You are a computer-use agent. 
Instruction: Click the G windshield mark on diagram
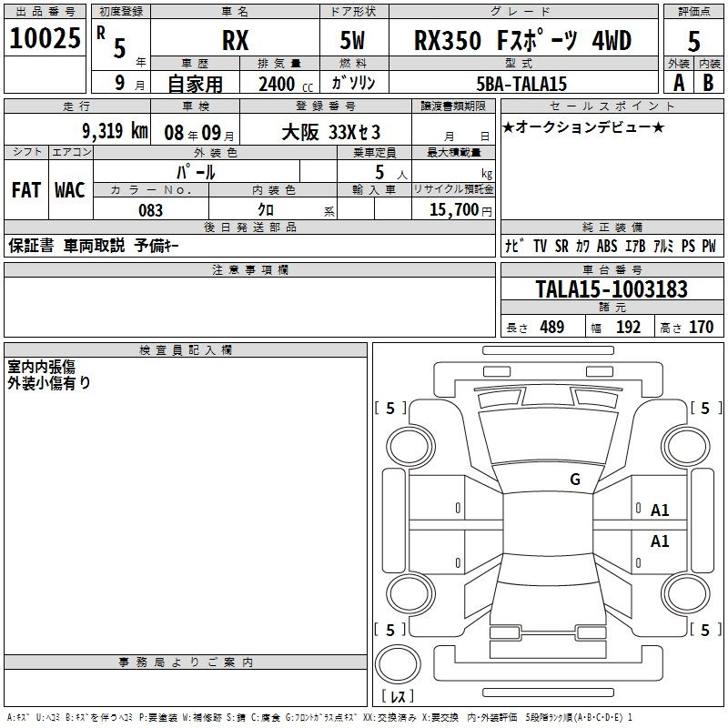pos(575,479)
